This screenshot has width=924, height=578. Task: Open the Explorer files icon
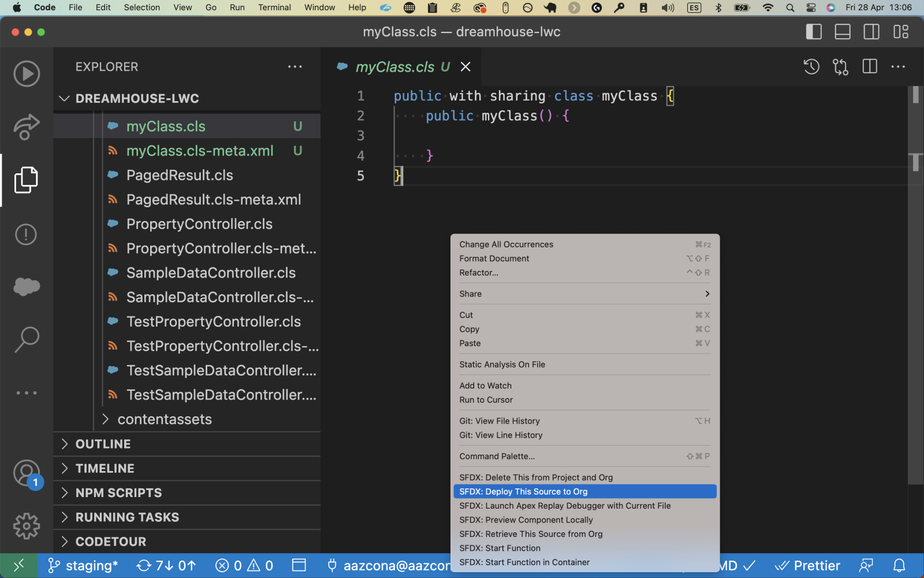[27, 180]
